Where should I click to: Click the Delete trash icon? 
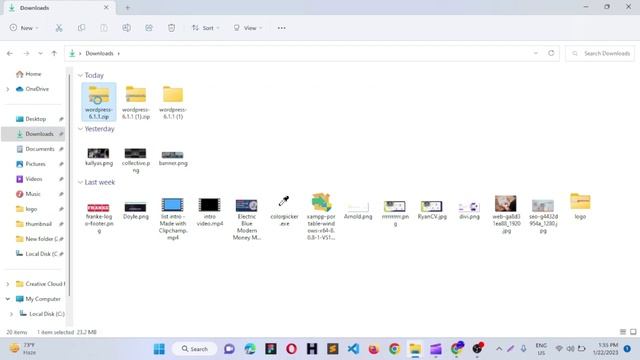(x=171, y=28)
